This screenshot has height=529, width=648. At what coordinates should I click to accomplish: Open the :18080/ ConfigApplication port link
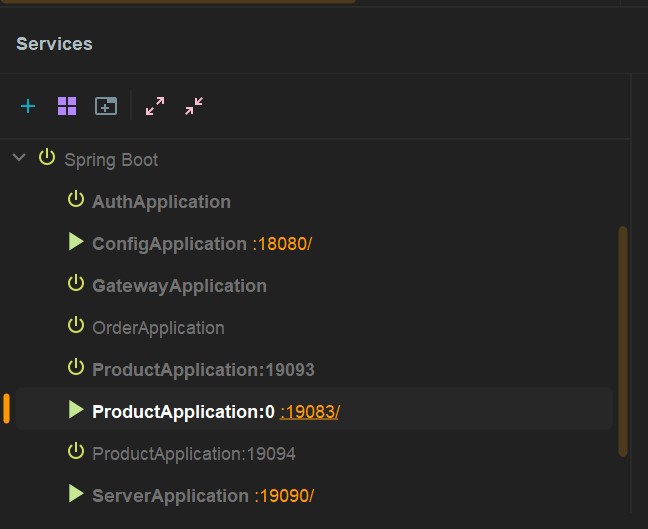(282, 244)
